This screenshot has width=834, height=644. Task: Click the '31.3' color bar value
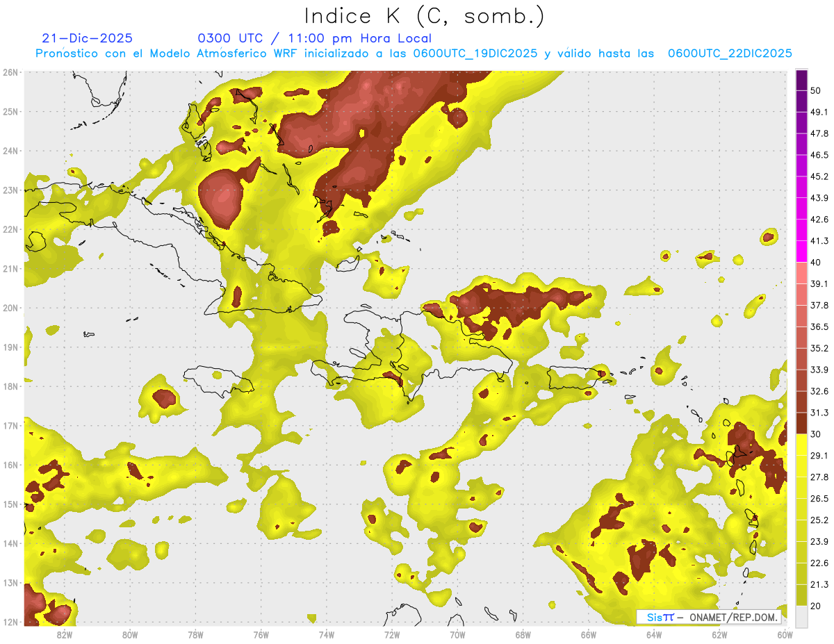coord(819,413)
